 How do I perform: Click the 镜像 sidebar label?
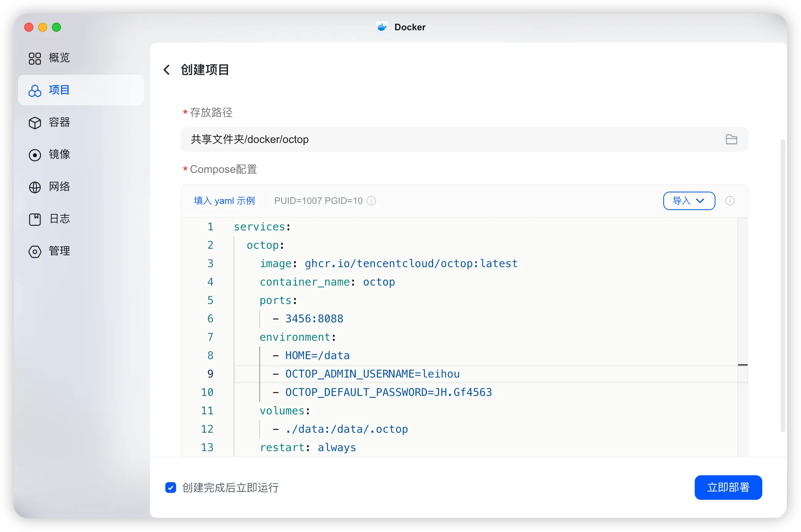tap(59, 154)
